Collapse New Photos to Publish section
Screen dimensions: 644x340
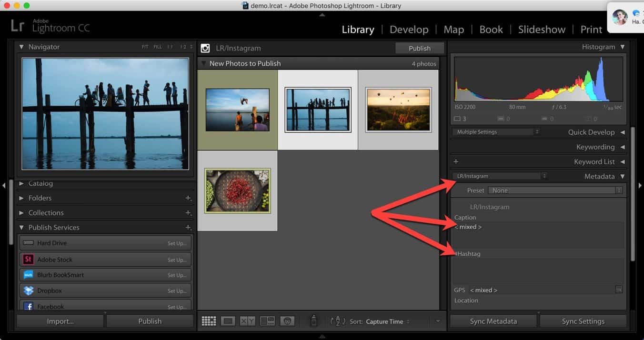tap(204, 63)
